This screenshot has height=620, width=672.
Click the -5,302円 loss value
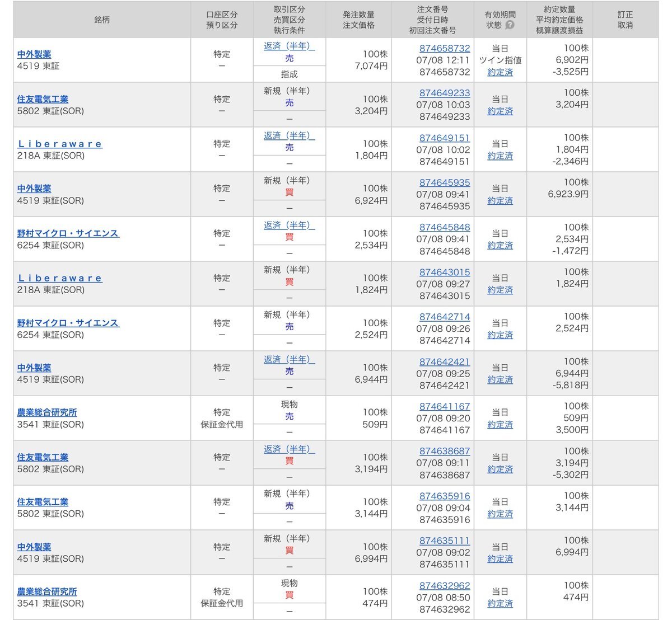[570, 475]
